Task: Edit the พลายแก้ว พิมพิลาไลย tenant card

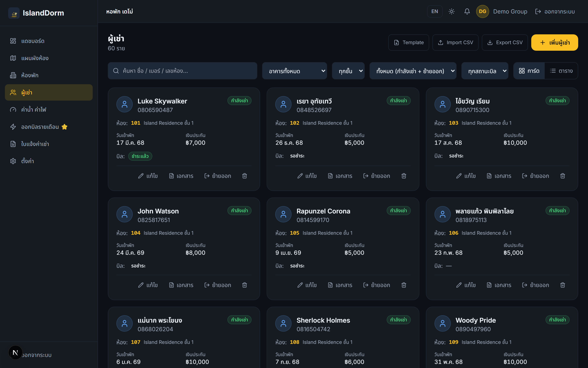Action: point(466,285)
